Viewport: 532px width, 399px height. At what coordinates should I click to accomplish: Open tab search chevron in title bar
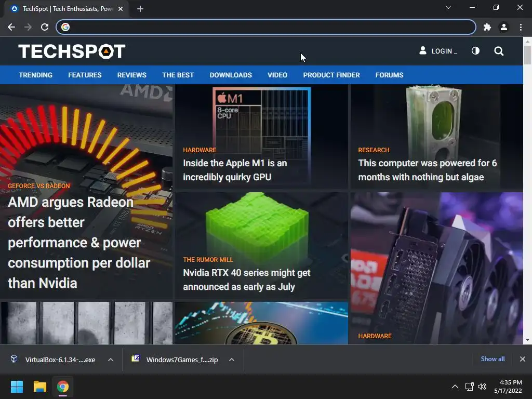[x=448, y=7]
